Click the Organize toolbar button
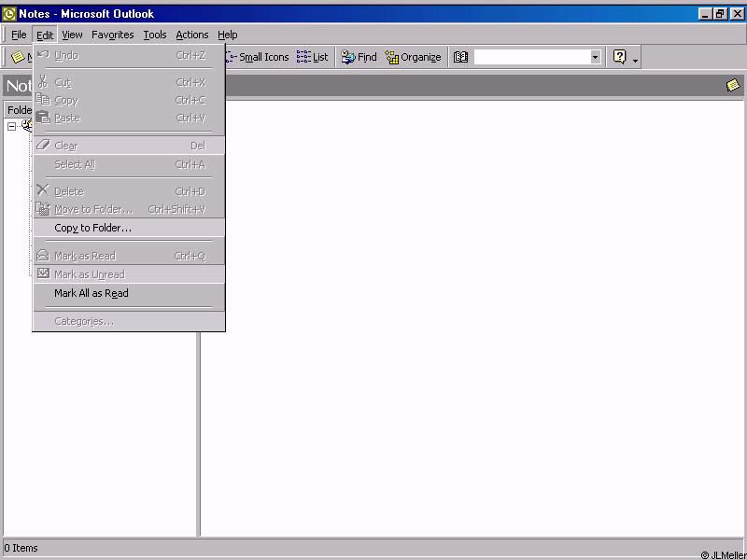This screenshot has height=560, width=747. tap(413, 57)
